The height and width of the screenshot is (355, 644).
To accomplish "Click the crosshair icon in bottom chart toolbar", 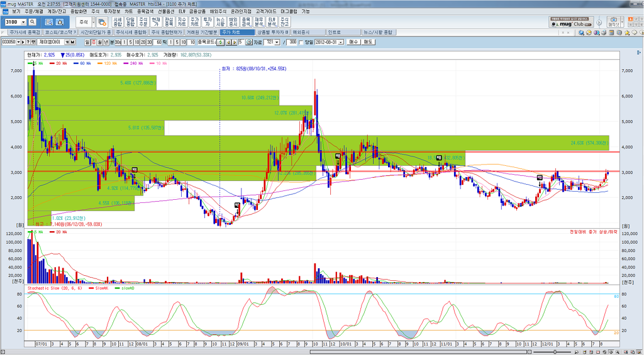I will pyautogui.click(x=611, y=352).
